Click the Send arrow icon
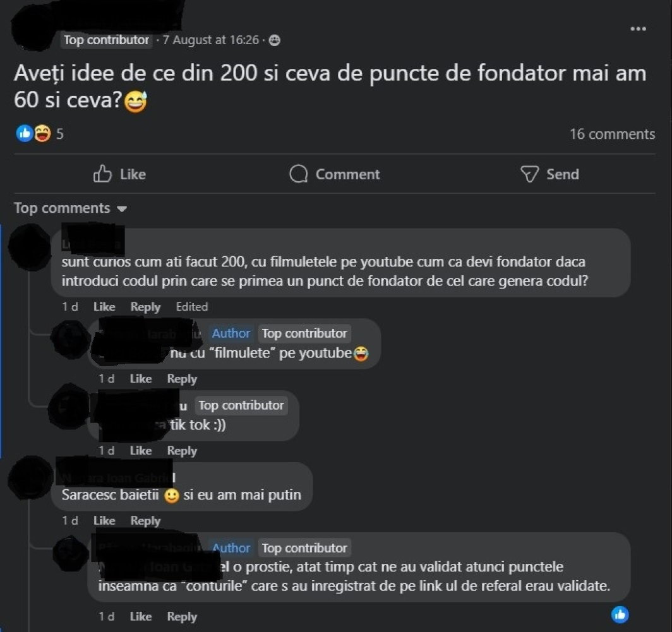672x632 pixels. coord(529,174)
